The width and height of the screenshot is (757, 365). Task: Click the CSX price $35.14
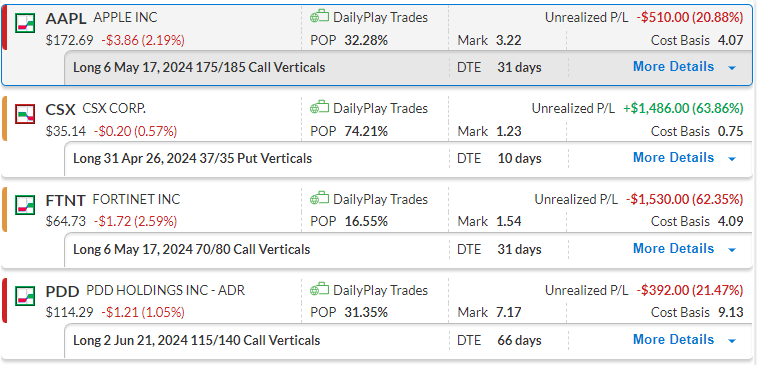[x=66, y=131]
